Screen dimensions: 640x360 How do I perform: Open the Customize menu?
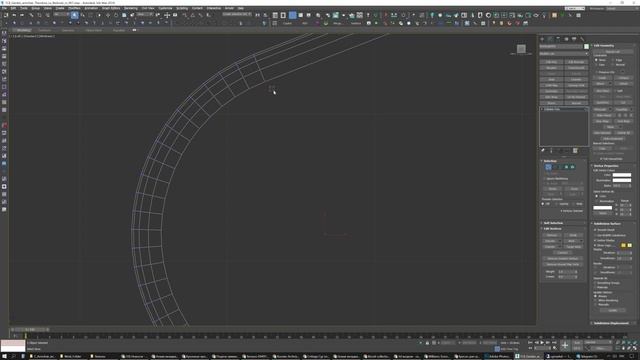pyautogui.click(x=165, y=8)
